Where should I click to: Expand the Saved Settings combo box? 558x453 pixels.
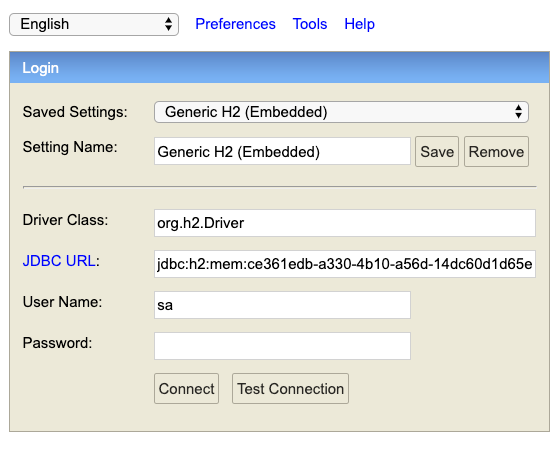tap(341, 112)
